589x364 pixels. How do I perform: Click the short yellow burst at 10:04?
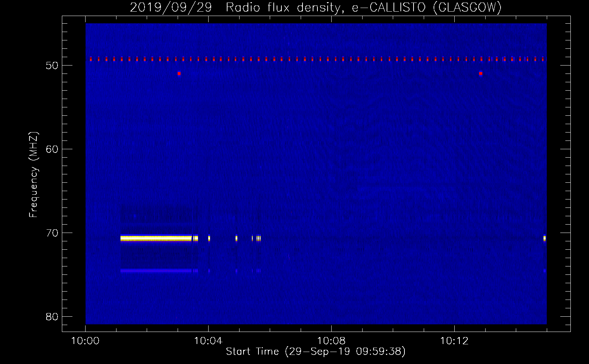(x=209, y=238)
